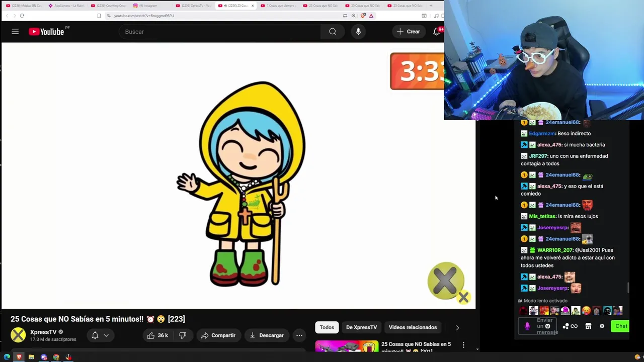Start voice search with the microphone icon

tap(358, 32)
